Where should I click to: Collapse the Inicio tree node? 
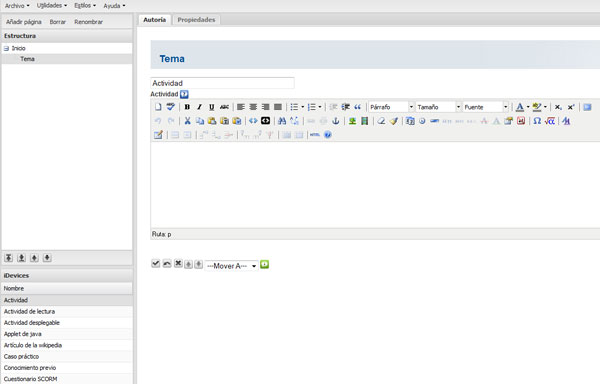click(x=6, y=49)
